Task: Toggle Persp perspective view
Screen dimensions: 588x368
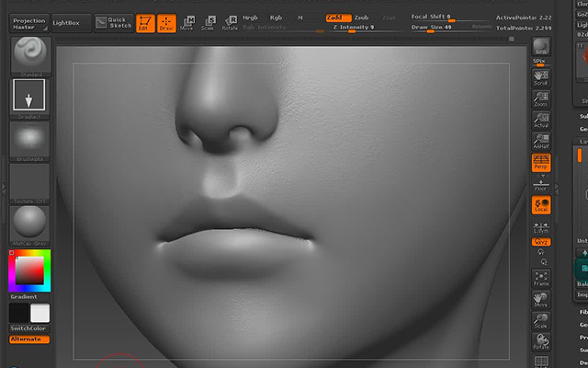Action: 541,163
